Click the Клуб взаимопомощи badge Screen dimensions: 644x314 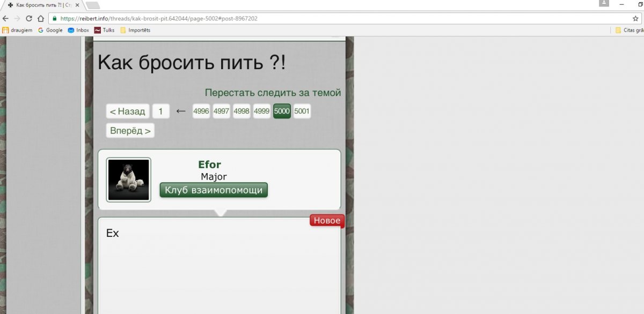tap(214, 190)
